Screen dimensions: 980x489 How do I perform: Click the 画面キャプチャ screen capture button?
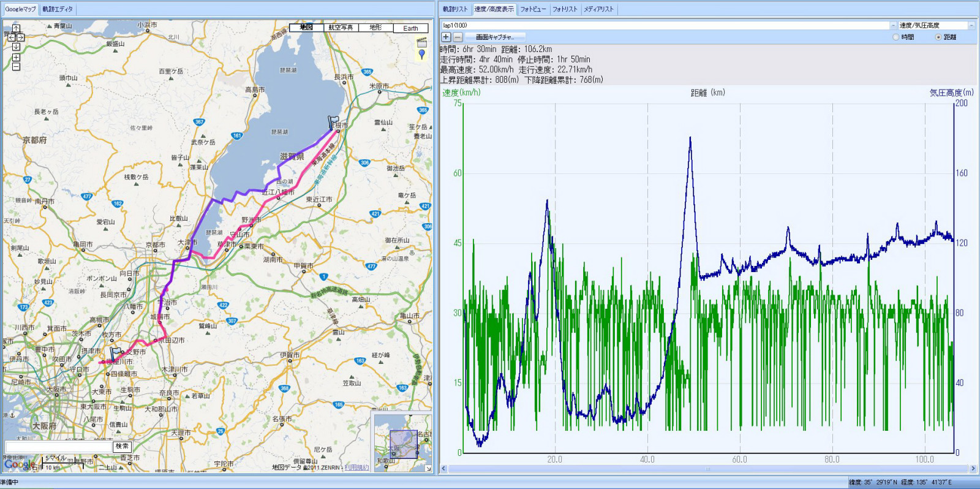click(x=495, y=37)
